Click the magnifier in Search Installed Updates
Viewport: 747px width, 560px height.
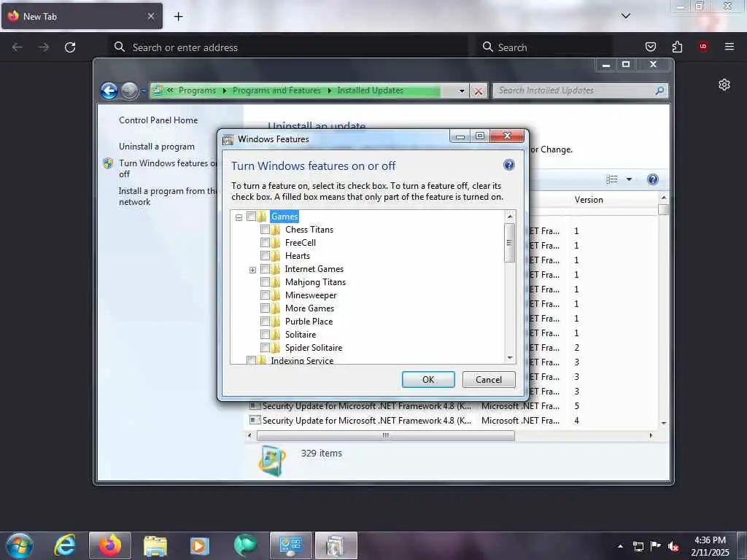point(659,90)
